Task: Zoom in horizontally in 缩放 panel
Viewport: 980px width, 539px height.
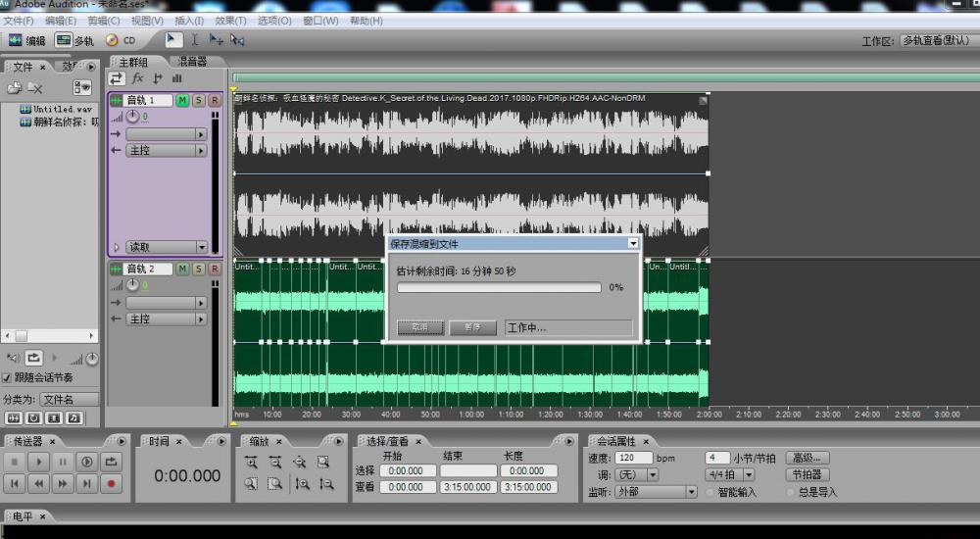Action: click(251, 463)
